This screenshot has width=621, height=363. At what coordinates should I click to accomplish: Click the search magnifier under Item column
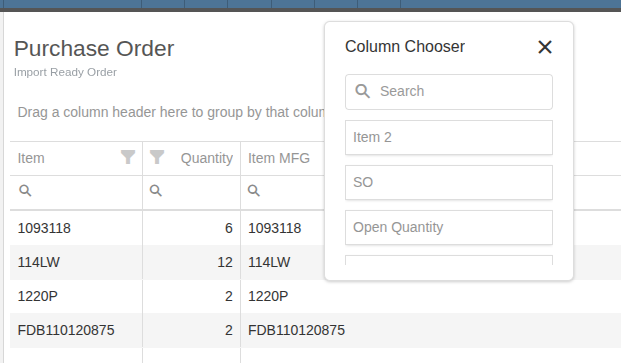[x=25, y=190]
